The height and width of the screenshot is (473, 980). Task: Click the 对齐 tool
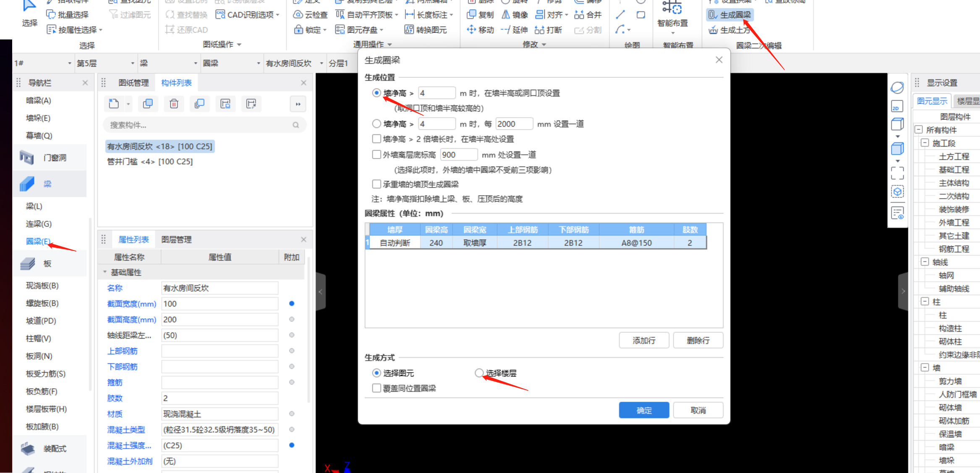pyautogui.click(x=551, y=15)
